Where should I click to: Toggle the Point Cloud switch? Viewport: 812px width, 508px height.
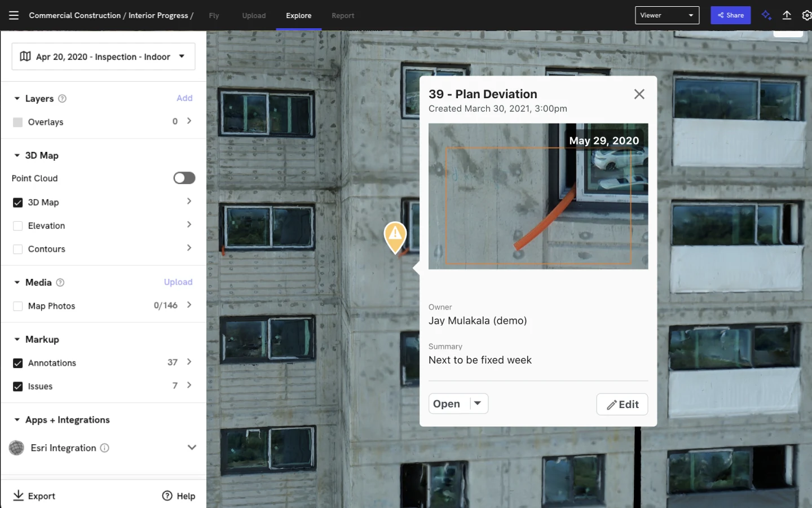(x=184, y=178)
